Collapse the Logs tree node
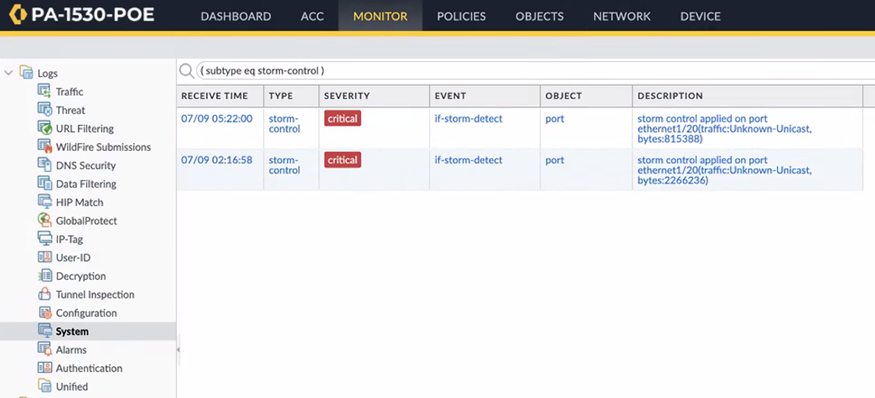 click(8, 73)
